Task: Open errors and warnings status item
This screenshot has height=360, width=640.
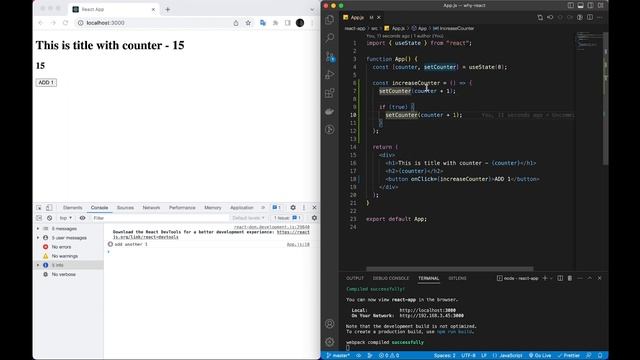Action: click(x=389, y=356)
